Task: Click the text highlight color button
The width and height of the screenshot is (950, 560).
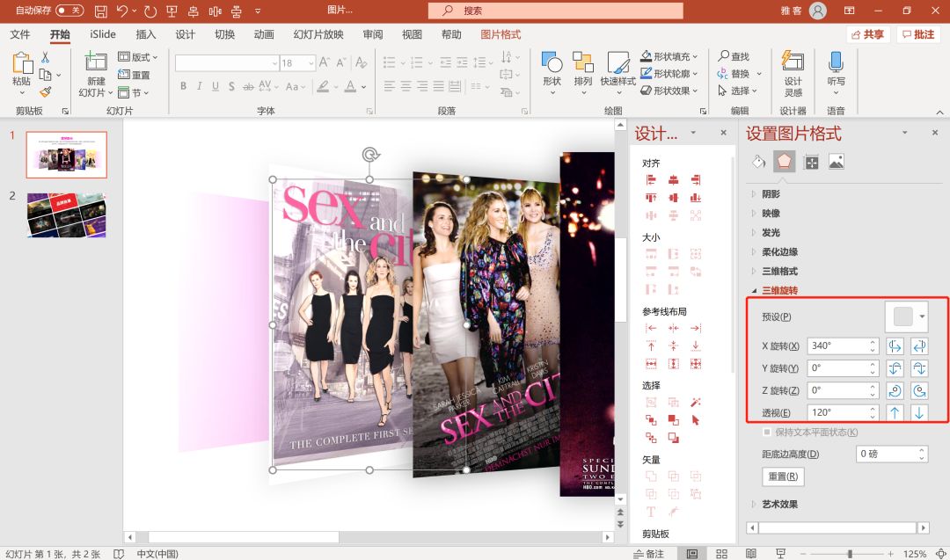Action: click(324, 86)
